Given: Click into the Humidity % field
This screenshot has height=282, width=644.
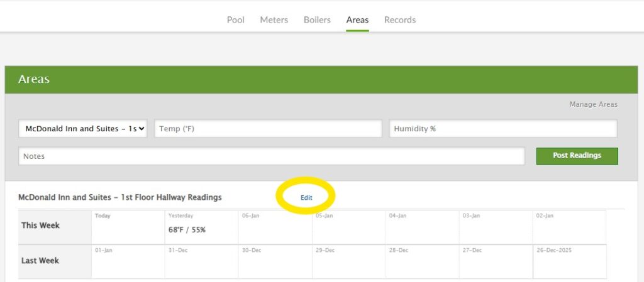Looking at the screenshot, I should [502, 129].
